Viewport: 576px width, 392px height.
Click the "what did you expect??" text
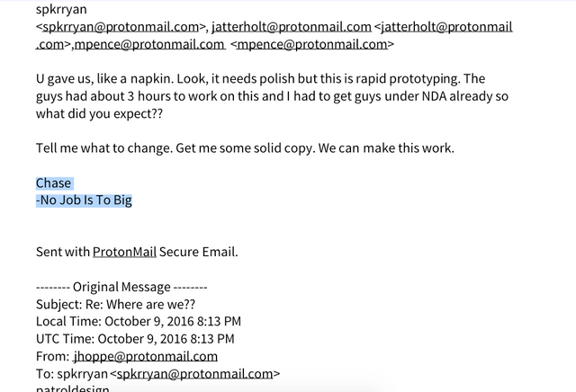[x=99, y=114]
